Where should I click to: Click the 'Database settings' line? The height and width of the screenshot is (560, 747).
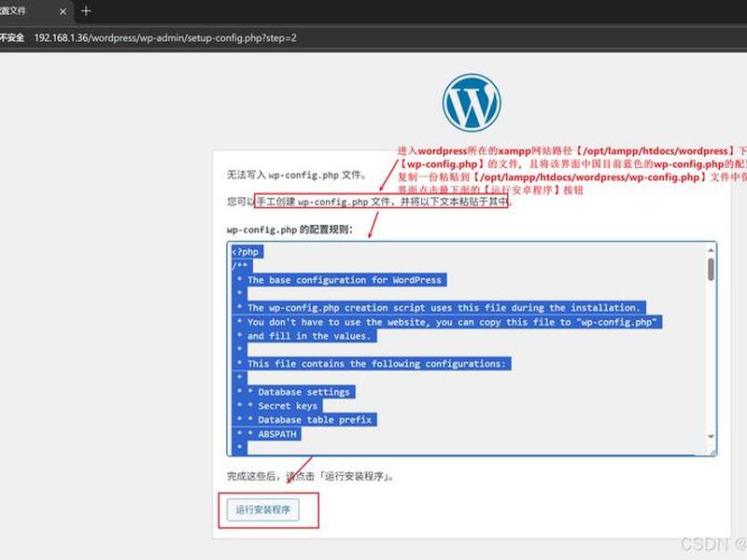click(303, 392)
